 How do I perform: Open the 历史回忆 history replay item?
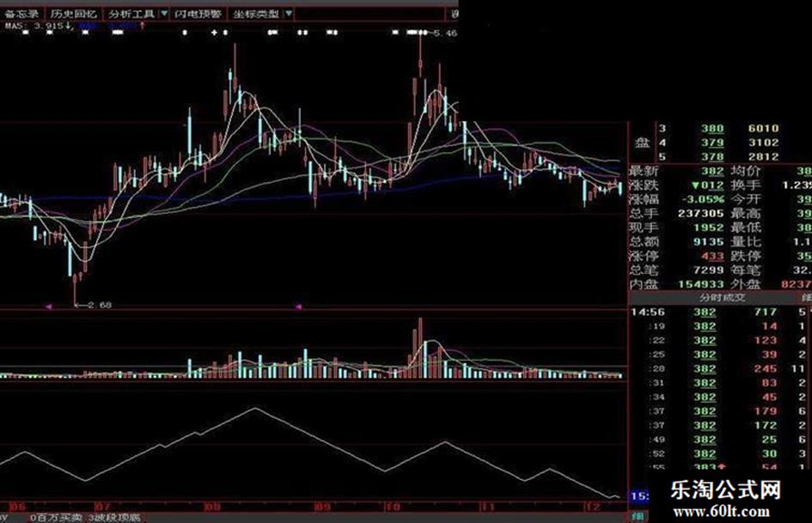point(73,14)
